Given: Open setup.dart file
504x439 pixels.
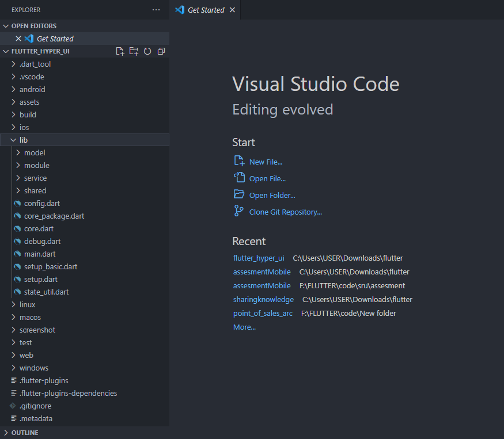Looking at the screenshot, I should tap(85, 279).
